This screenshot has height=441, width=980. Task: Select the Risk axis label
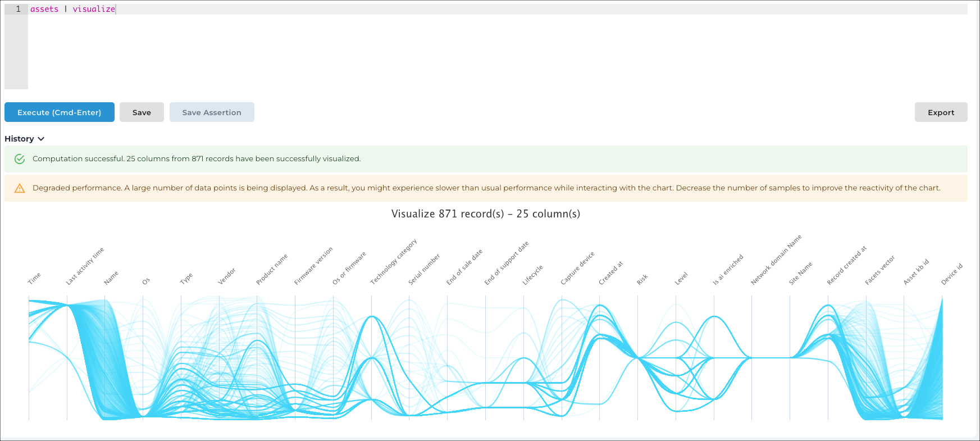point(642,279)
